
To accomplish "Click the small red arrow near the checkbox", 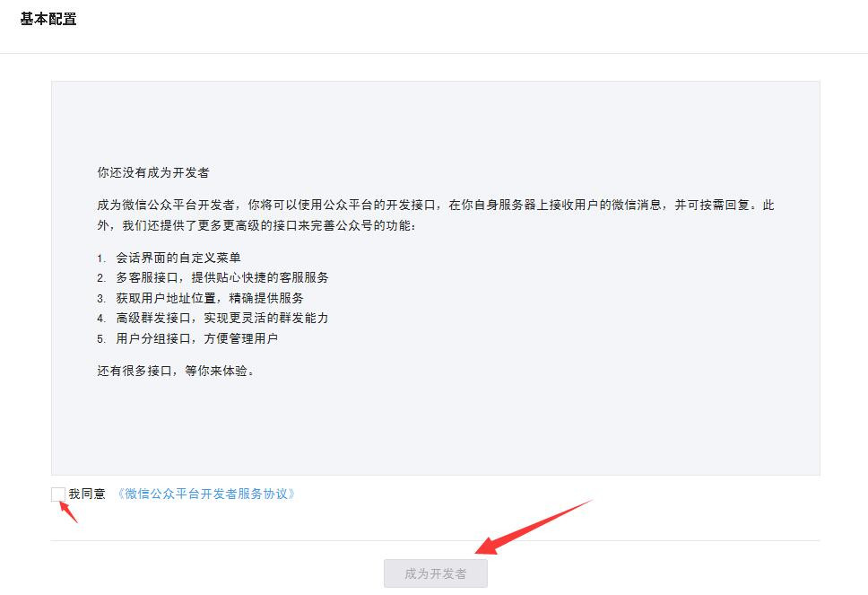I will [68, 512].
